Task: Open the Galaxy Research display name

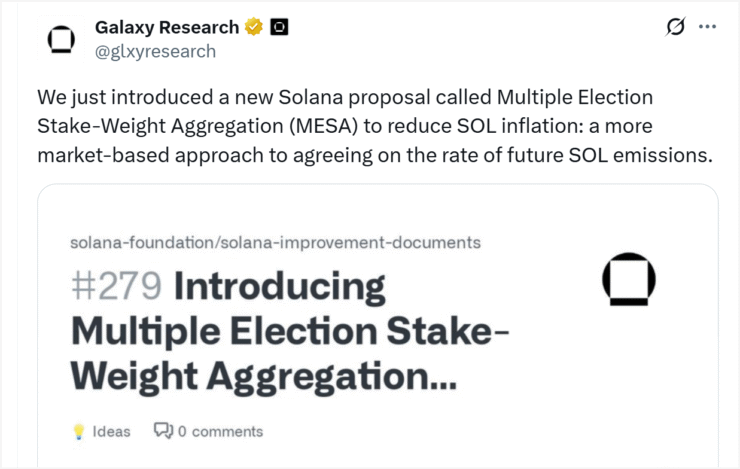Action: point(167,27)
